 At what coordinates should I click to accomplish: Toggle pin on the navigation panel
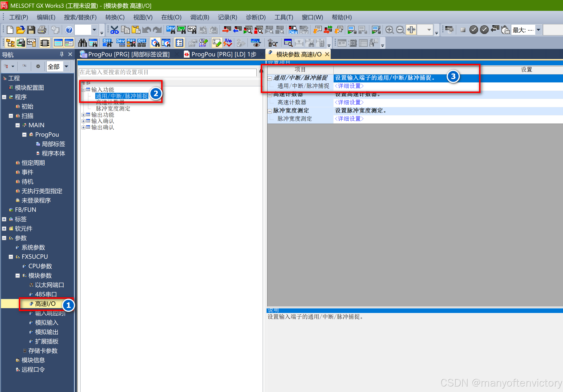pyautogui.click(x=62, y=54)
